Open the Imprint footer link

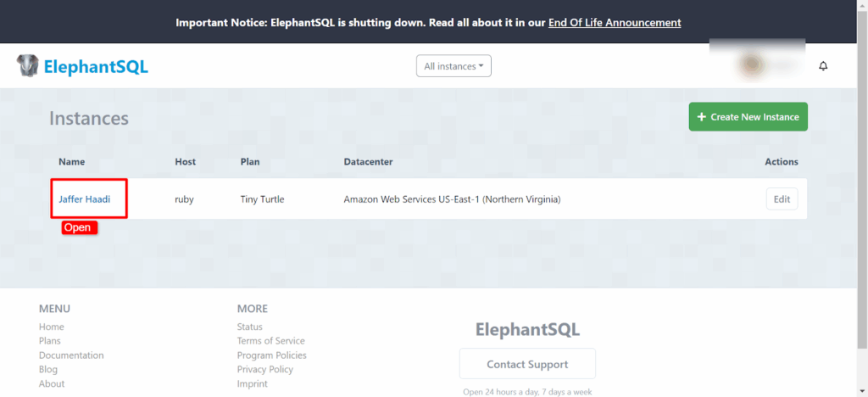pos(253,383)
